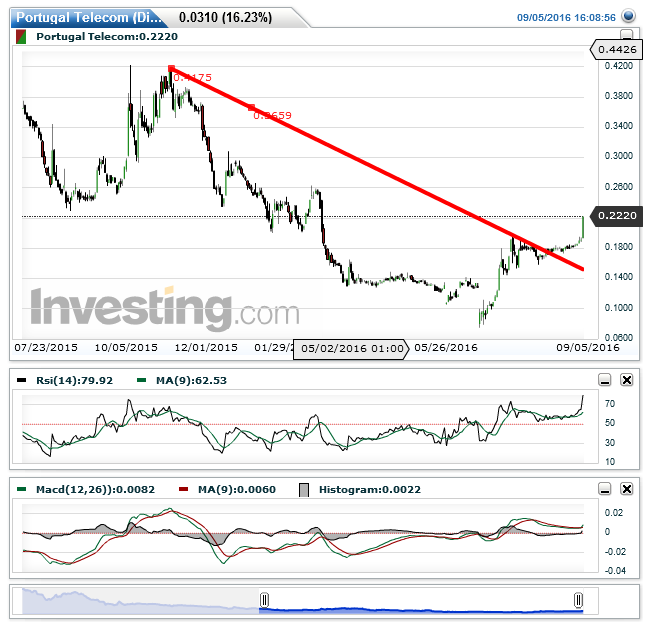Click the 09/05/2016 16:08:56 timestamp
This screenshot has height=627, width=650.
coord(566,17)
